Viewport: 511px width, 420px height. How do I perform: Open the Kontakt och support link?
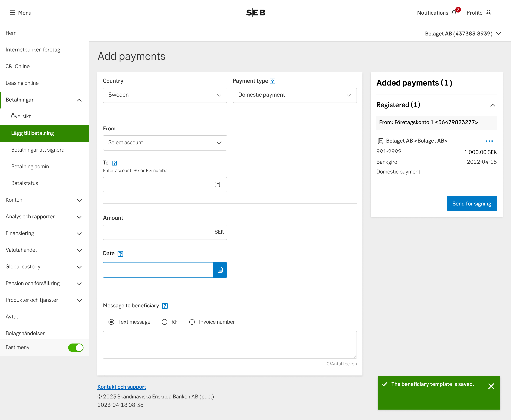[x=122, y=387]
